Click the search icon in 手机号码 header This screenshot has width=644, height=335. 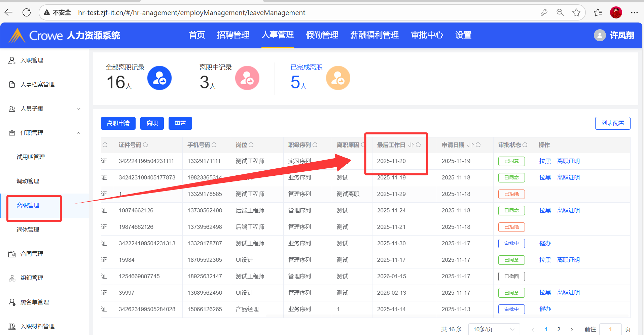(x=214, y=145)
